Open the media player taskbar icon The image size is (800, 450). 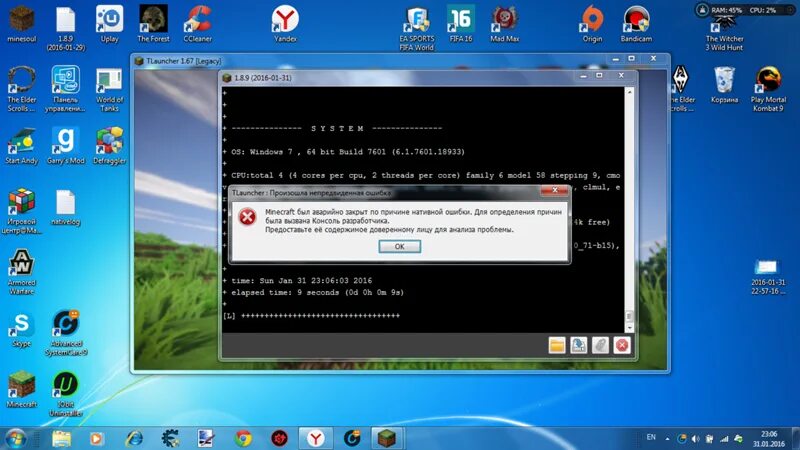[x=96, y=438]
